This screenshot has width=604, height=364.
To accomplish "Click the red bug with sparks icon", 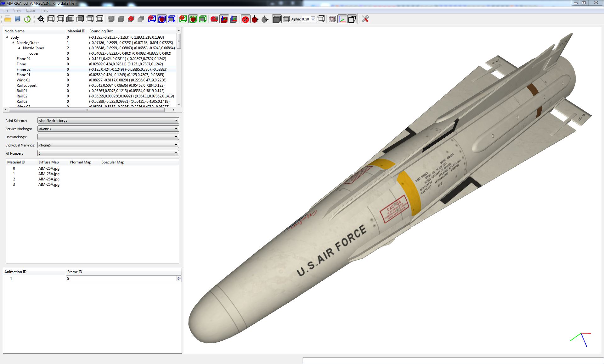I will point(255,19).
